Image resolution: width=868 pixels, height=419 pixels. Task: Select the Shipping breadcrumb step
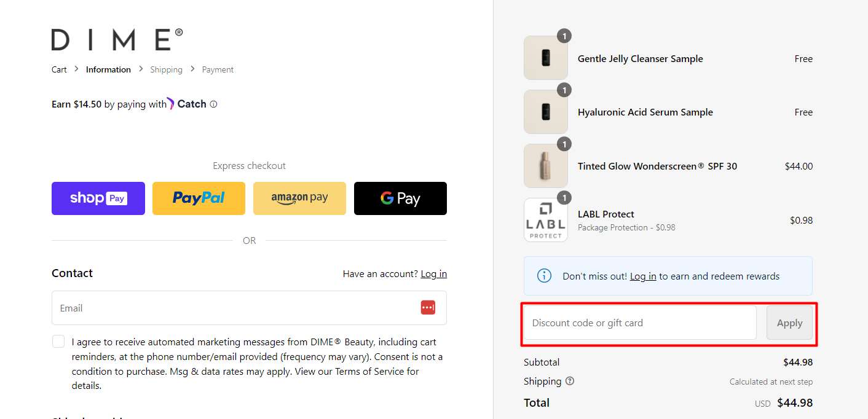166,69
